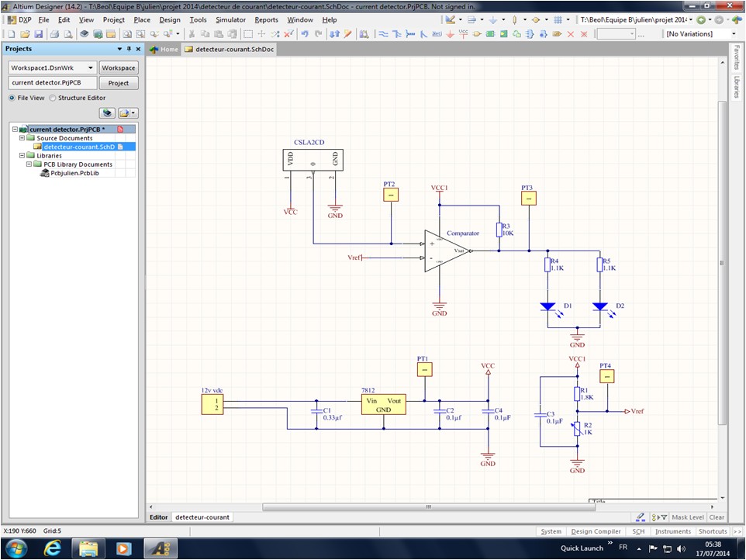The width and height of the screenshot is (746, 560).
Task: Open the Simulator menu
Action: click(x=230, y=19)
